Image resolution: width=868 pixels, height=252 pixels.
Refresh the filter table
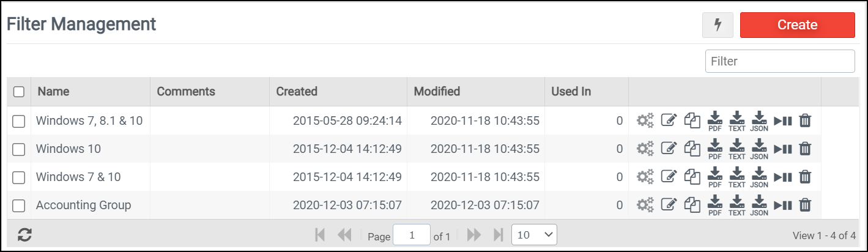(x=24, y=235)
